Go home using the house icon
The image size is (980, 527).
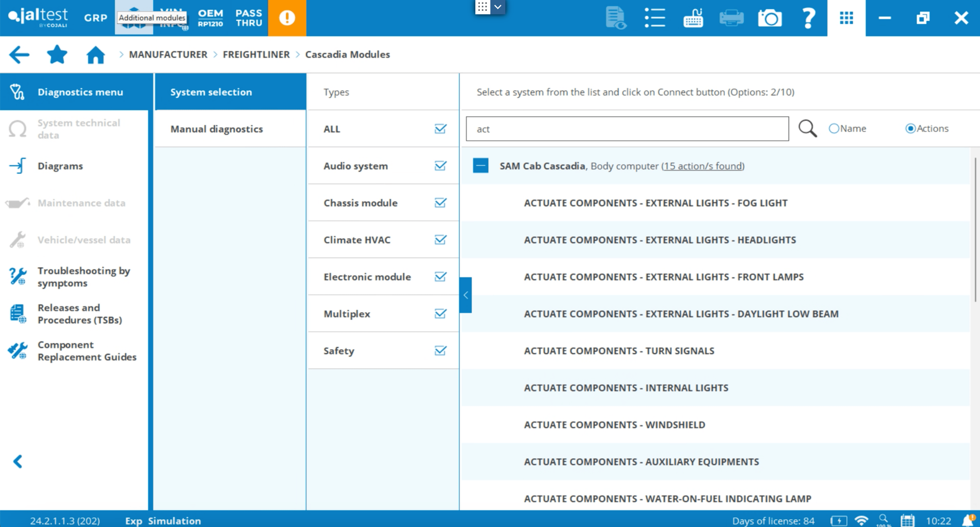95,55
